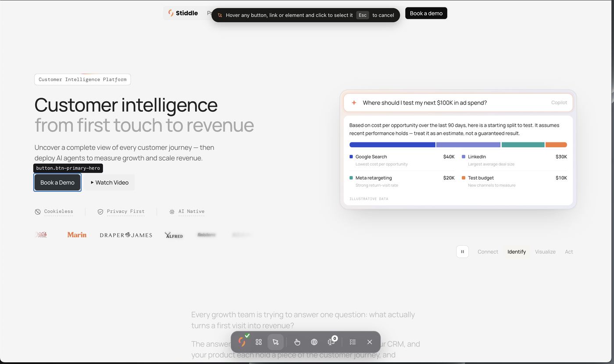The image size is (614, 364).
Task: Click the ILLUSTRATIVE DATA caption
Action: (x=369, y=199)
